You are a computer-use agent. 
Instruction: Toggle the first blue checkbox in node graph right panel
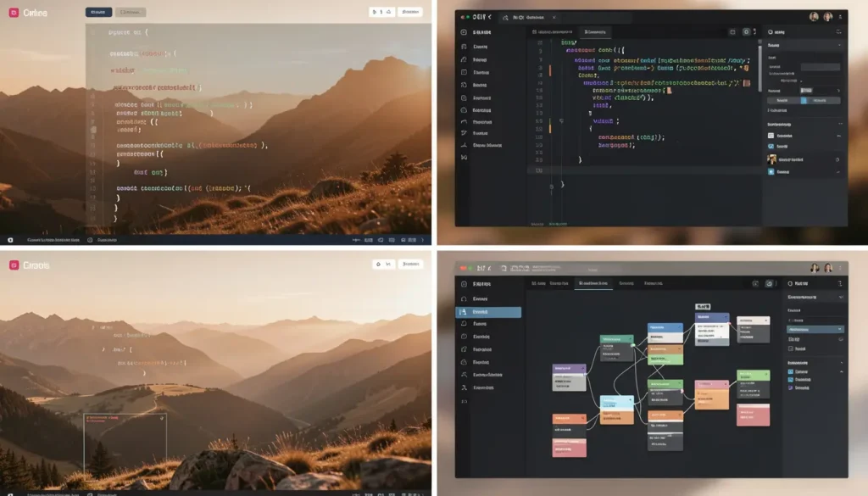[x=791, y=371]
